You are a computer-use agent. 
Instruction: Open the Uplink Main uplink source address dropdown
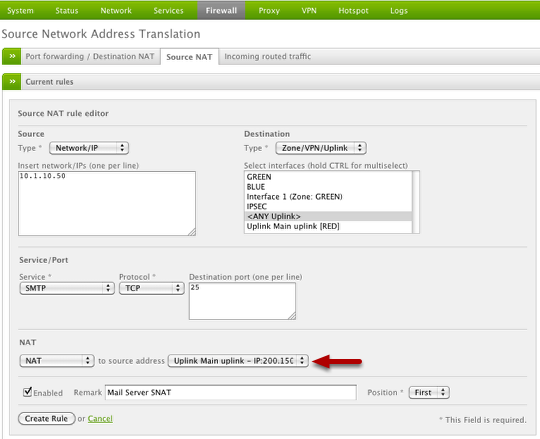[x=238, y=360]
